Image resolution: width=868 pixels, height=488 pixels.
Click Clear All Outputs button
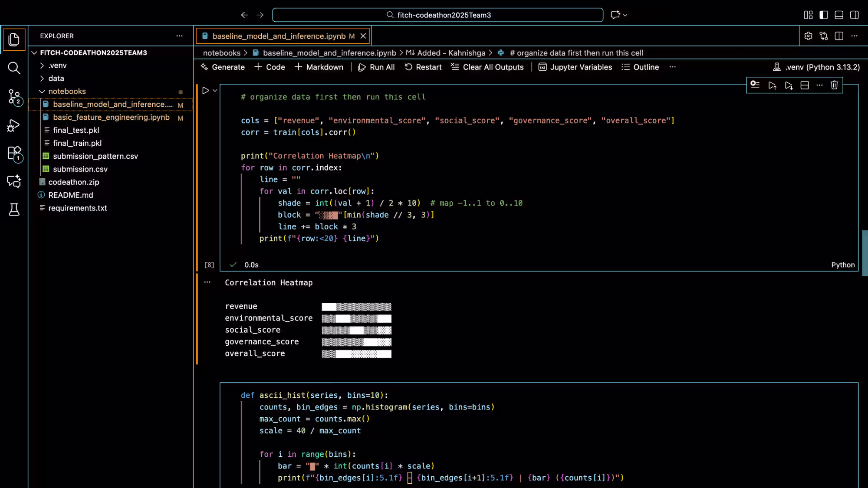[487, 67]
